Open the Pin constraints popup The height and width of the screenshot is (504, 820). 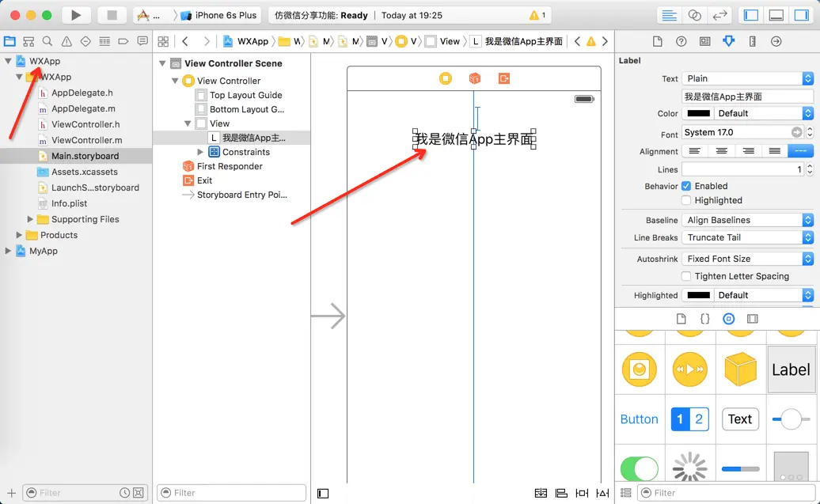[582, 492]
